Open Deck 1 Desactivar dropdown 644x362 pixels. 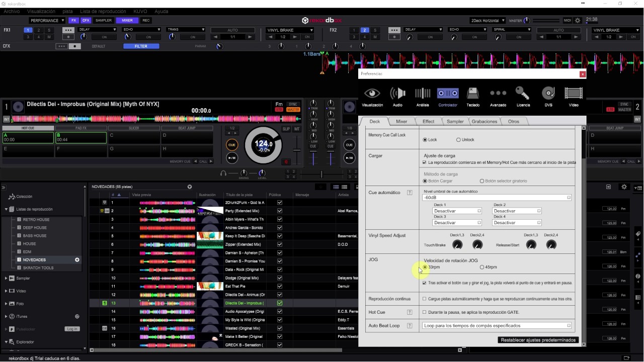[x=457, y=211]
